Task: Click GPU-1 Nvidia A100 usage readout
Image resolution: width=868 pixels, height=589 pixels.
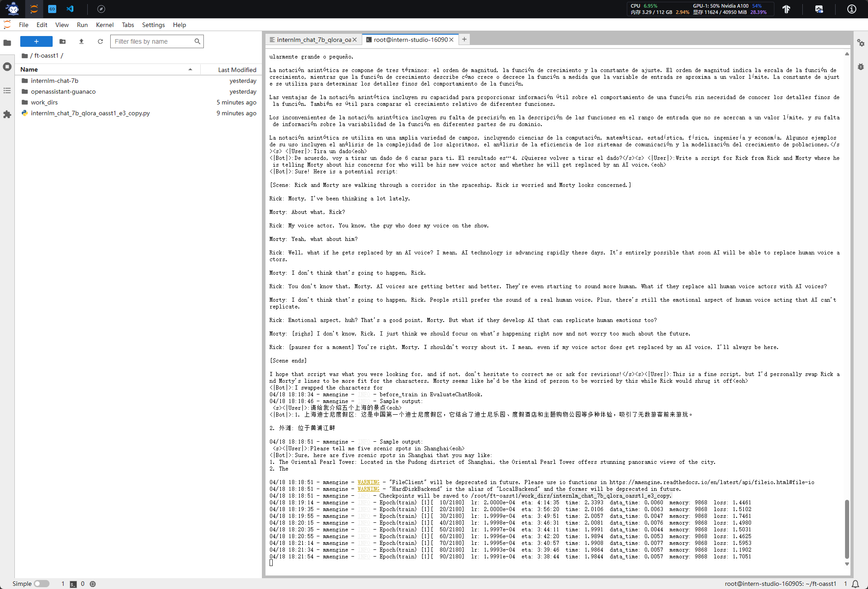Action: tap(727, 6)
